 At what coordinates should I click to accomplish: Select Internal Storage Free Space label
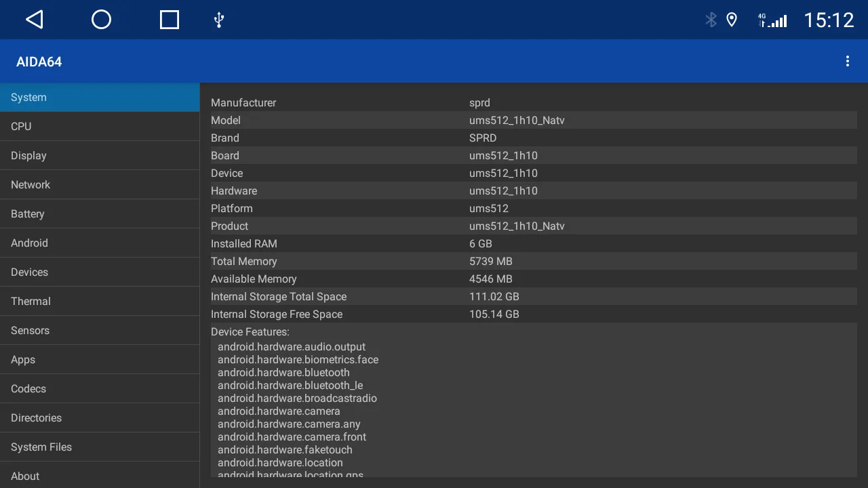pyautogui.click(x=277, y=314)
